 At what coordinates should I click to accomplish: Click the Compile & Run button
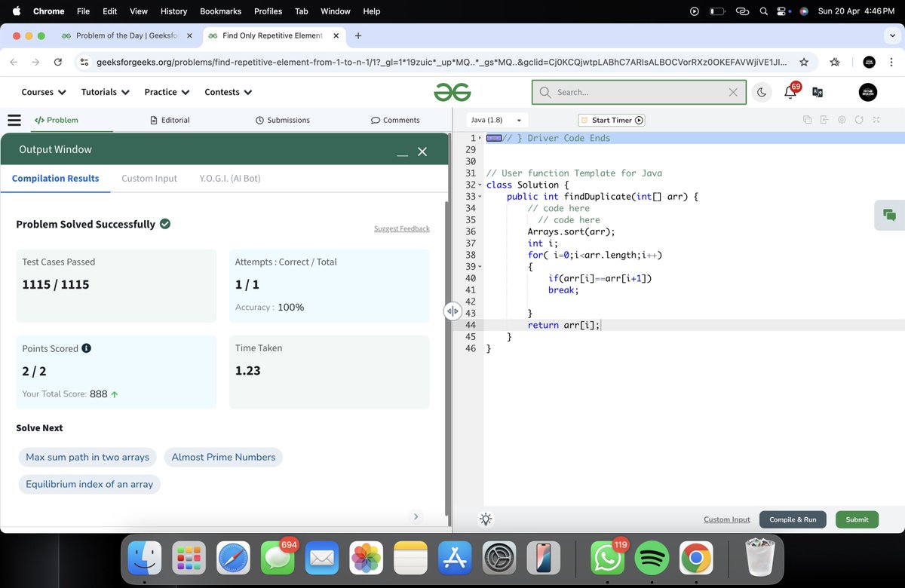[793, 519]
